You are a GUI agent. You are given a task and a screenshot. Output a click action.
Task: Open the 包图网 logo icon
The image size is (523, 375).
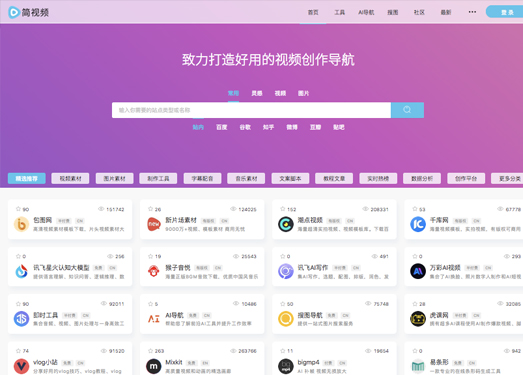coord(21,224)
